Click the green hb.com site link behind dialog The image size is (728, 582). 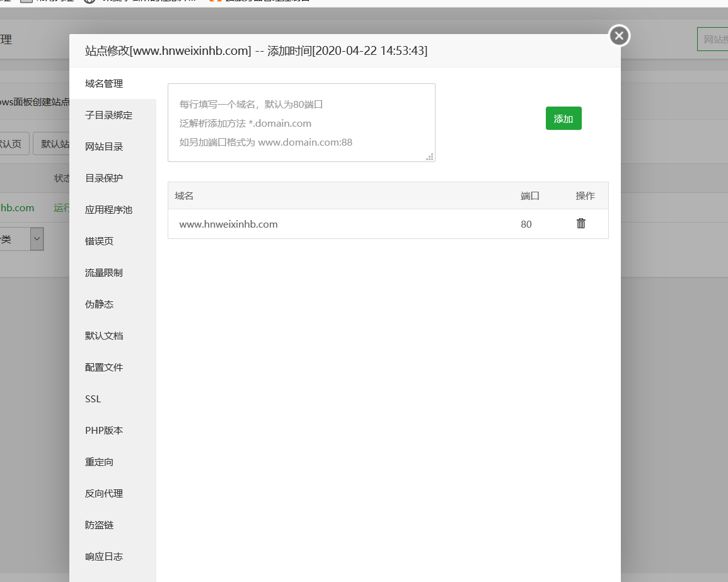(17, 207)
